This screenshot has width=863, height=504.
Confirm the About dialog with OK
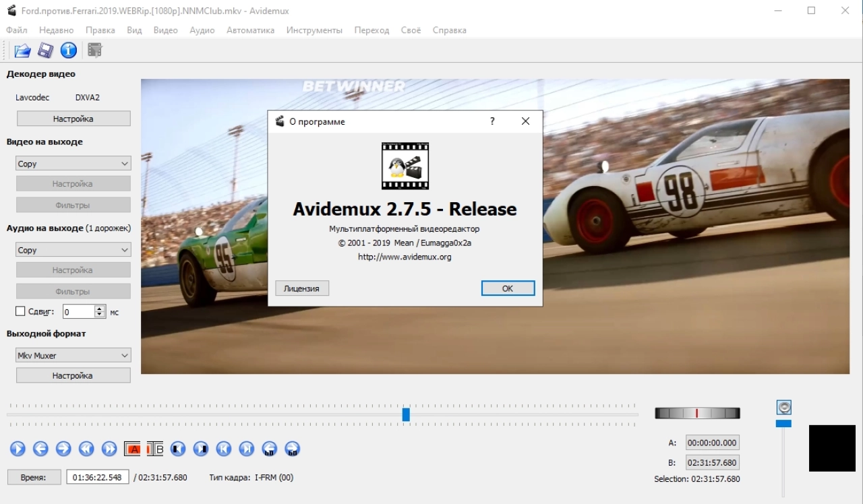(508, 288)
